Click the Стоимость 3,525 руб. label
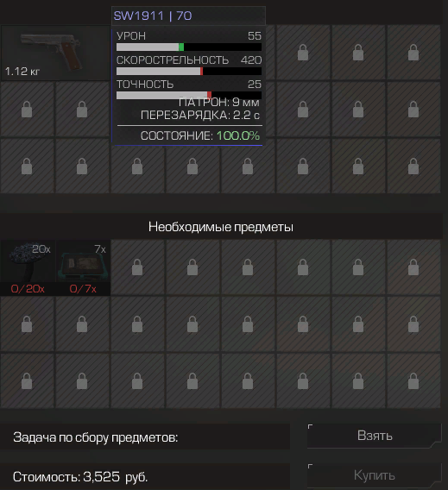This screenshot has width=448, height=490. coord(80,477)
